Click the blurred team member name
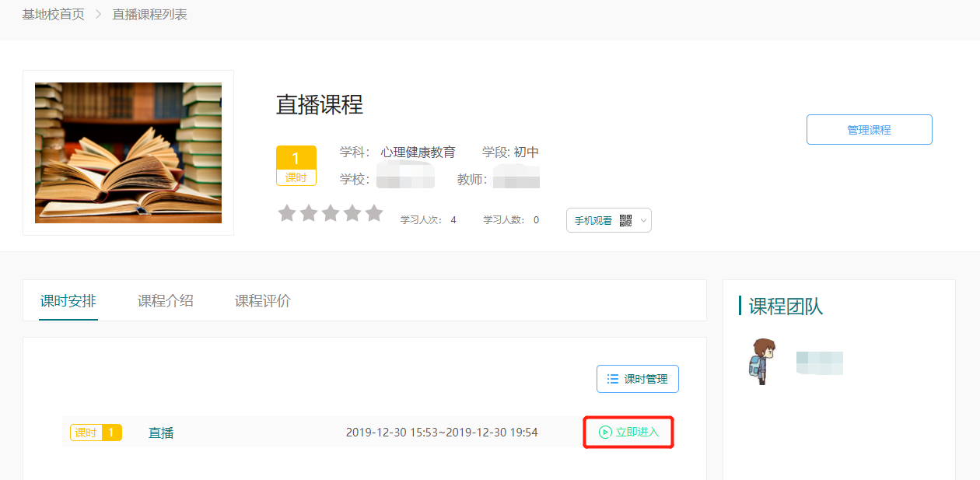This screenshot has height=480, width=980. coord(820,363)
